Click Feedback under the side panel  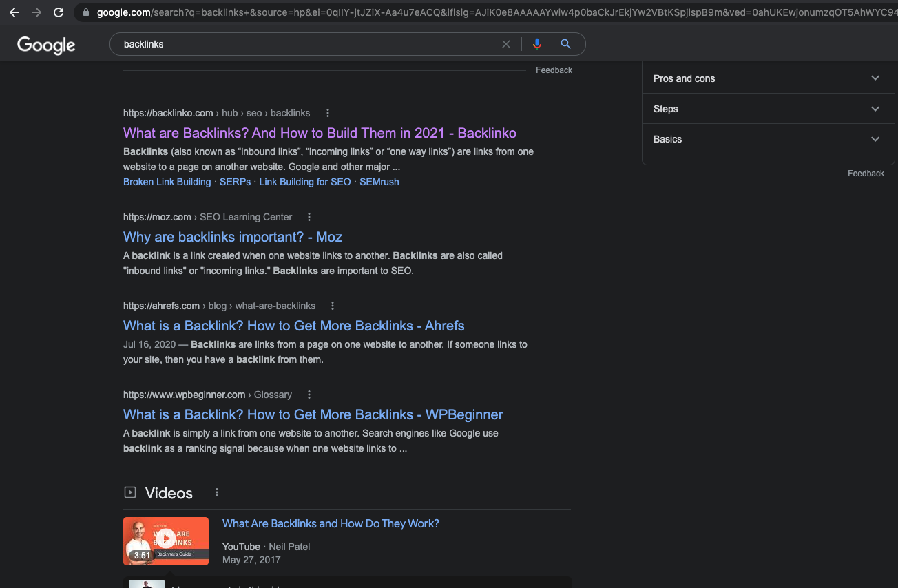(x=866, y=174)
